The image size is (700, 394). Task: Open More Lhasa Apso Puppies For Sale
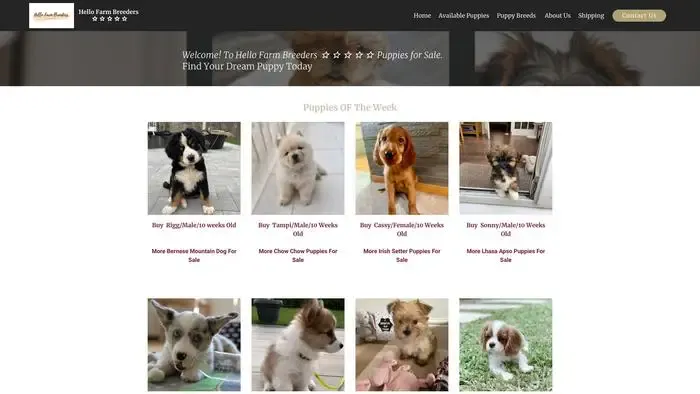tap(505, 255)
